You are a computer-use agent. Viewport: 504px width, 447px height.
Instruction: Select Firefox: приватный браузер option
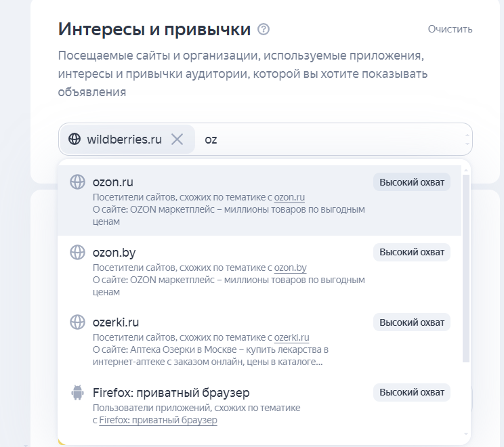171,393
